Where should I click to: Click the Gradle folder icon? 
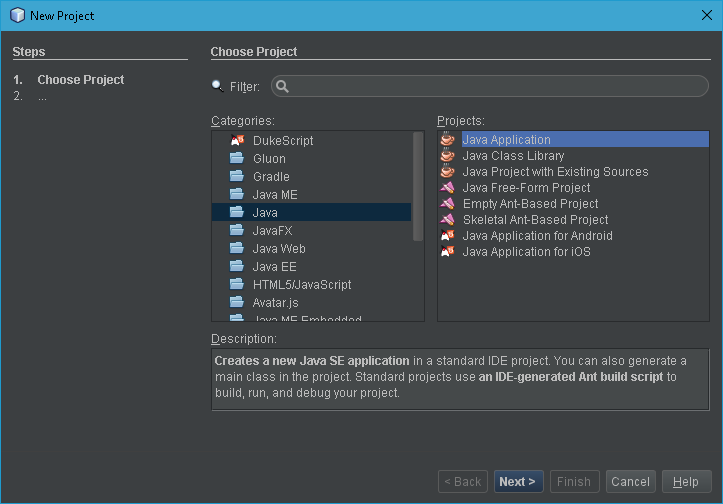coord(237,176)
